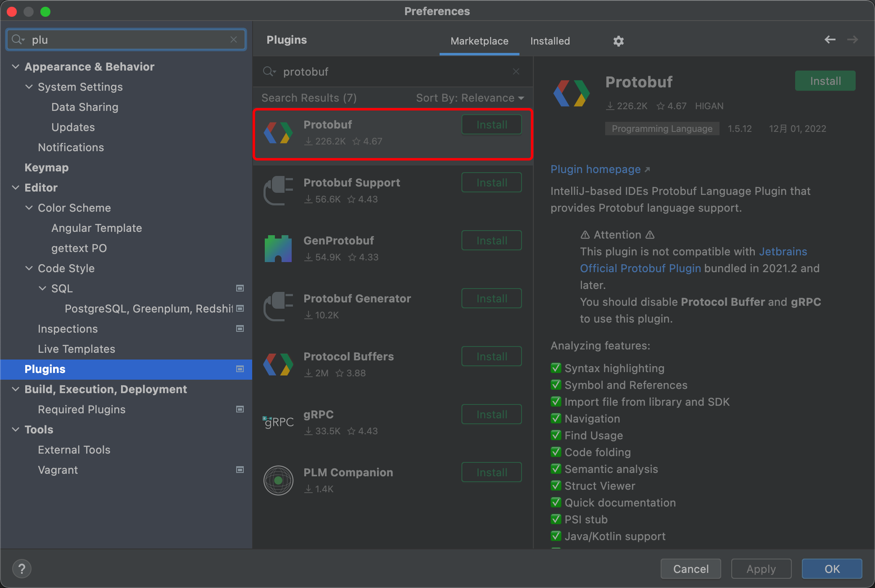Image resolution: width=875 pixels, height=588 pixels.
Task: Open the Plugin homepage link
Action: tap(600, 169)
